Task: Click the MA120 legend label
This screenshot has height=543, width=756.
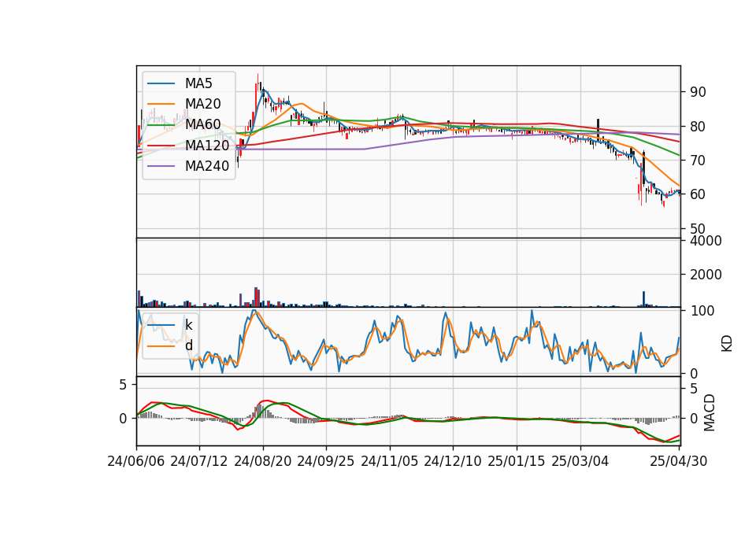Action: coord(207,146)
